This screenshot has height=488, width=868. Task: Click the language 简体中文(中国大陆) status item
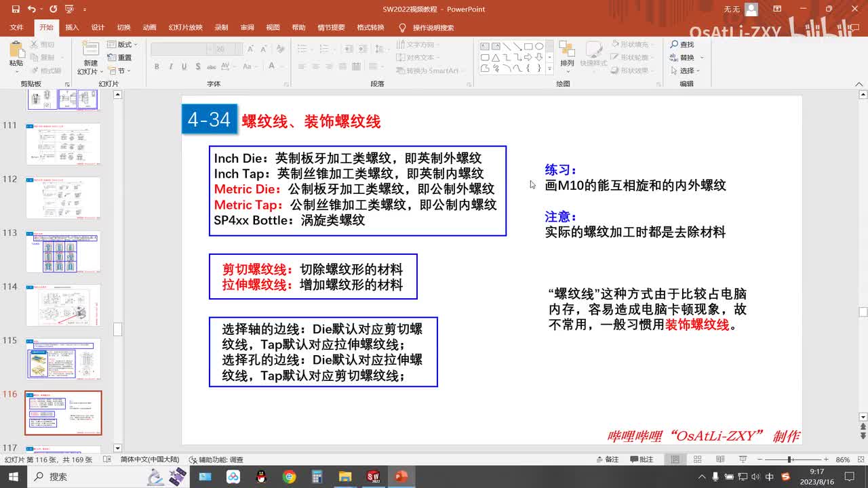pos(150,460)
